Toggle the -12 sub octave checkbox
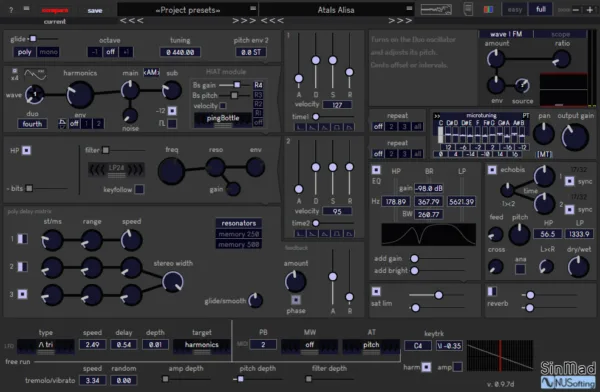Screen dimensions: 600x392 172,111
